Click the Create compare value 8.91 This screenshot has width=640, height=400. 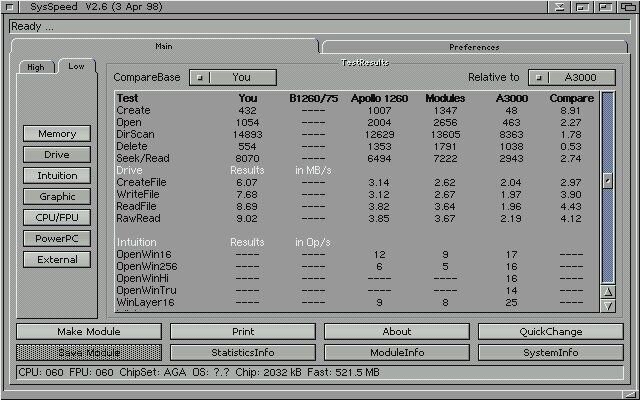coord(571,110)
